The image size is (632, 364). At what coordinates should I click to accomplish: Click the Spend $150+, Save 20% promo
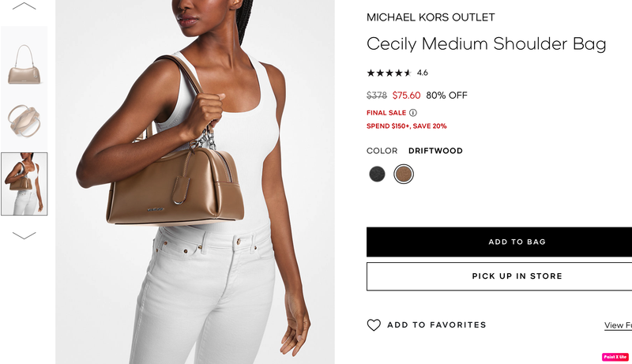pyautogui.click(x=406, y=126)
